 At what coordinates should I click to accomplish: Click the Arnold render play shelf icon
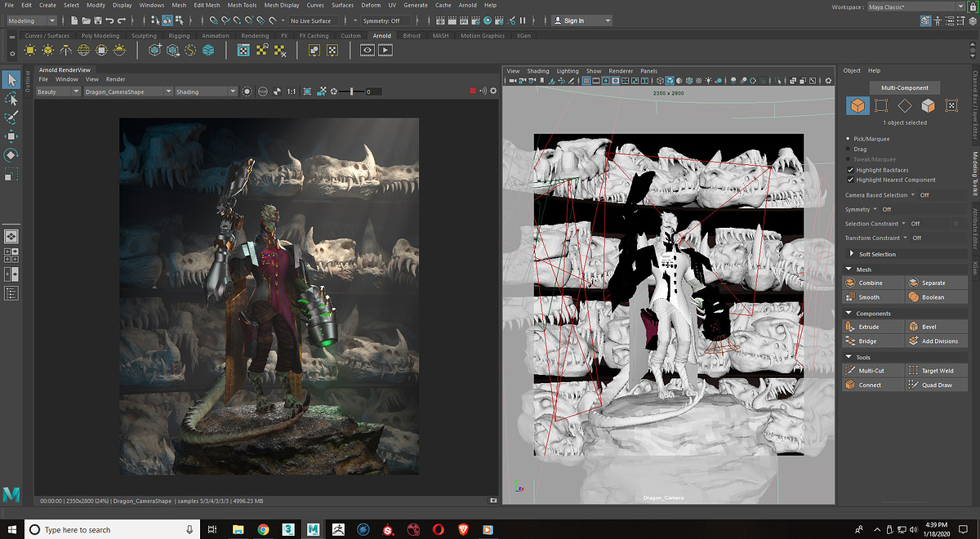385,50
